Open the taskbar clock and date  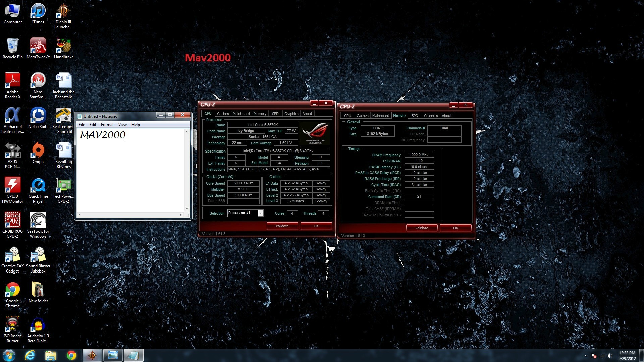pos(627,356)
